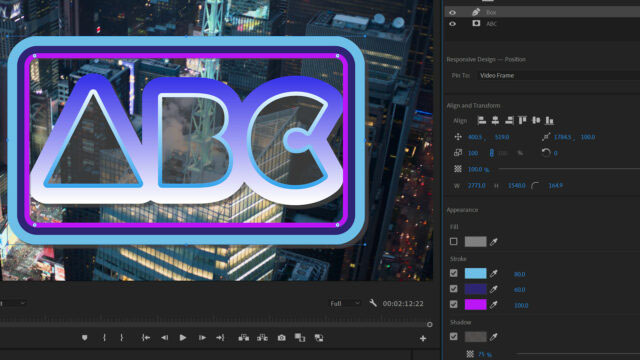Open the wrench settings menu icon
Viewport: 640px width, 360px height.
point(373,303)
